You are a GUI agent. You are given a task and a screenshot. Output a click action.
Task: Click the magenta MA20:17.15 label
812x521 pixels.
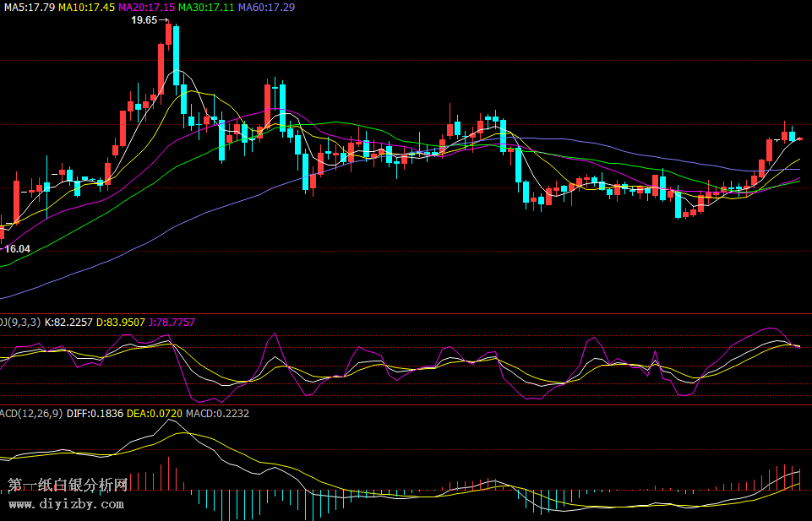146,7
